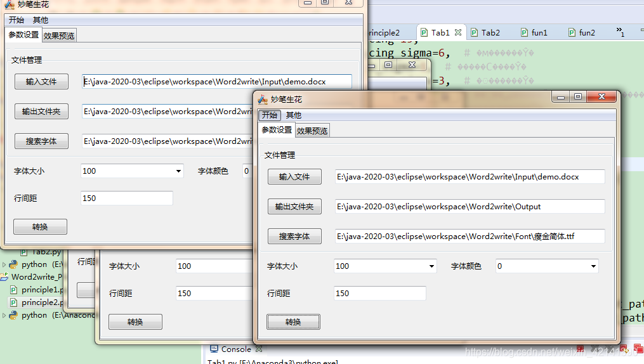Click font path field with 瘦金简体.ttf
Image resolution: width=644 pixels, height=364 pixels.
coord(470,237)
